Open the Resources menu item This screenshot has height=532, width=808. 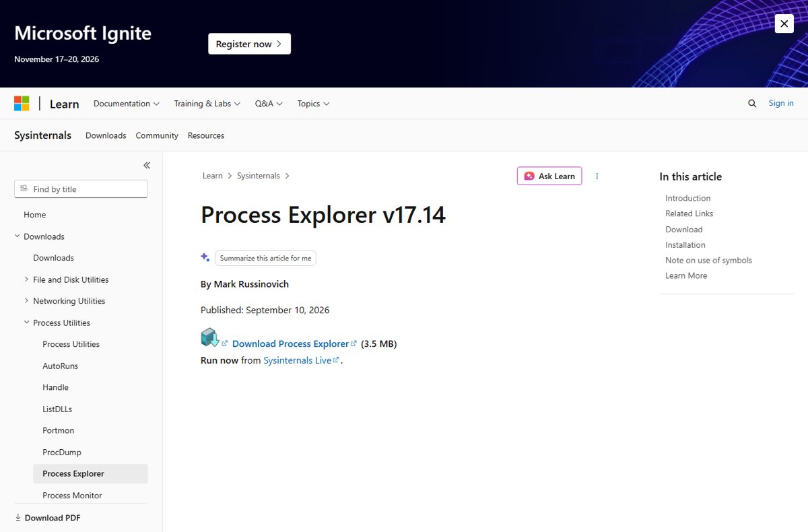pyautogui.click(x=206, y=135)
